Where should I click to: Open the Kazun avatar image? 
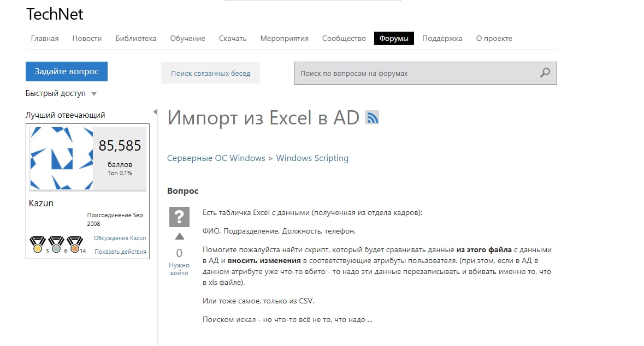(x=61, y=158)
